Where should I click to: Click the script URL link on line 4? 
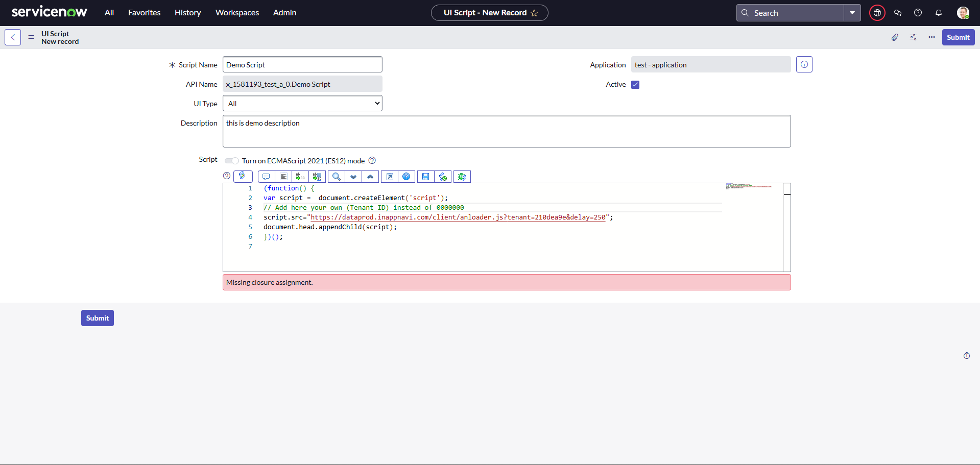(458, 217)
